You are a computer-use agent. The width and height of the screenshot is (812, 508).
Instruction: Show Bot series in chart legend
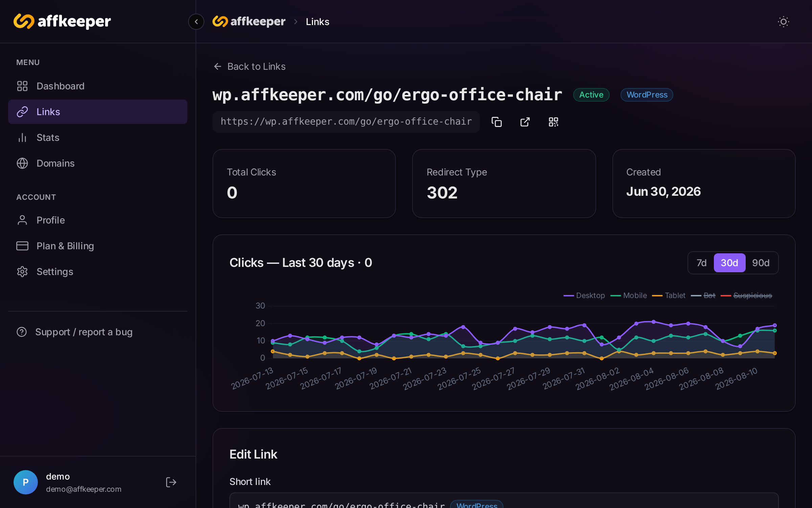coord(703,295)
